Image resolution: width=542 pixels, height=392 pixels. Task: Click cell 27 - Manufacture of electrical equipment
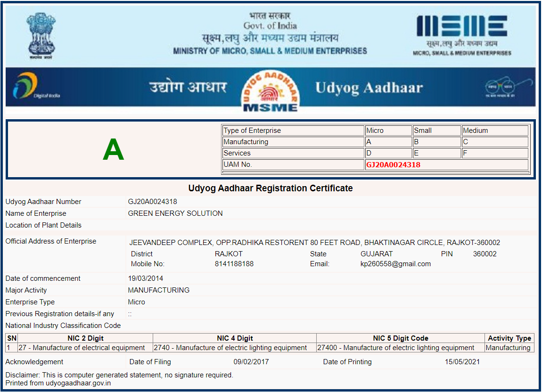tap(85, 347)
